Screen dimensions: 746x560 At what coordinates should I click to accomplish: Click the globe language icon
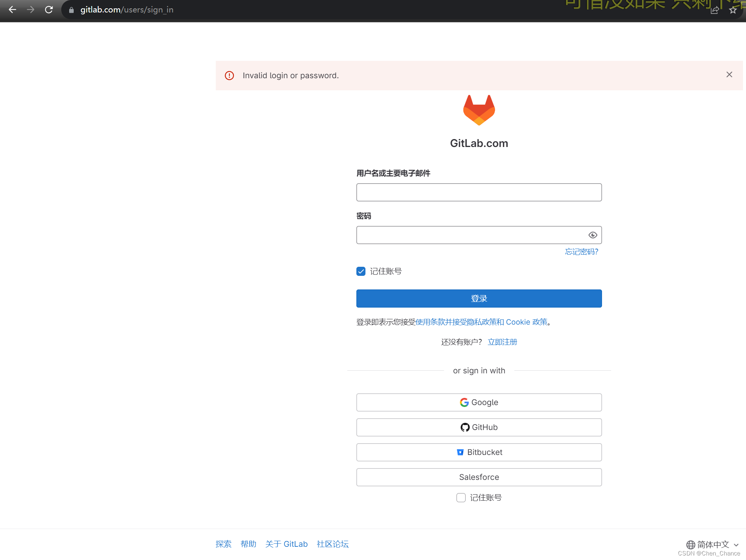click(x=690, y=545)
